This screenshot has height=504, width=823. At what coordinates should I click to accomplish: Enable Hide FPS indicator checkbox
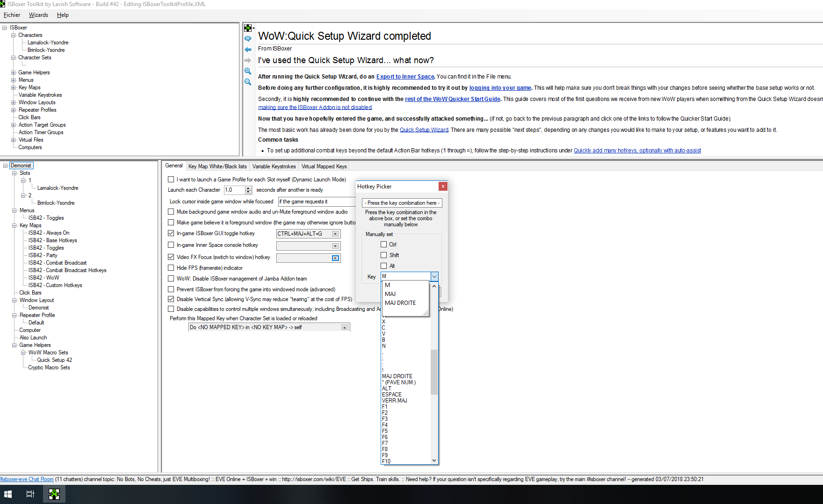click(171, 268)
